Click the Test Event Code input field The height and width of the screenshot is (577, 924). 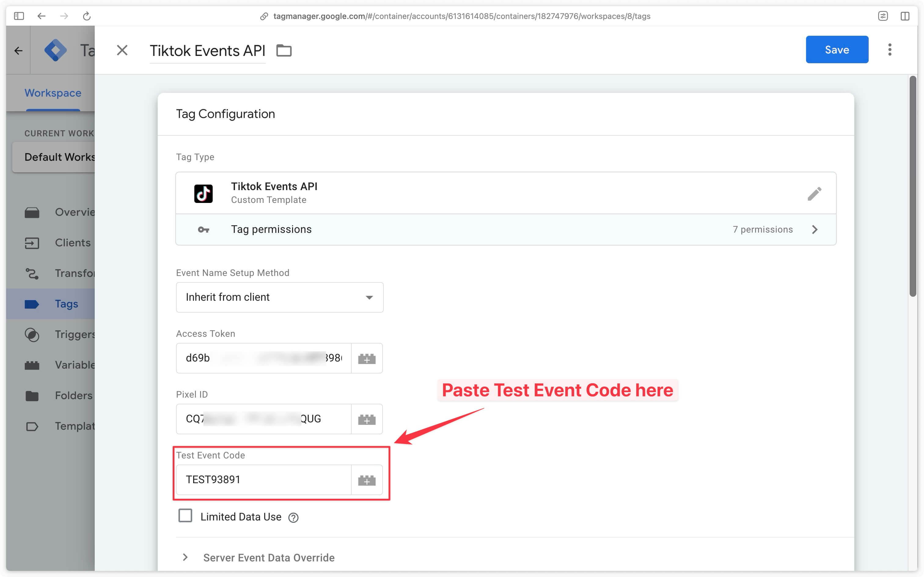point(263,479)
